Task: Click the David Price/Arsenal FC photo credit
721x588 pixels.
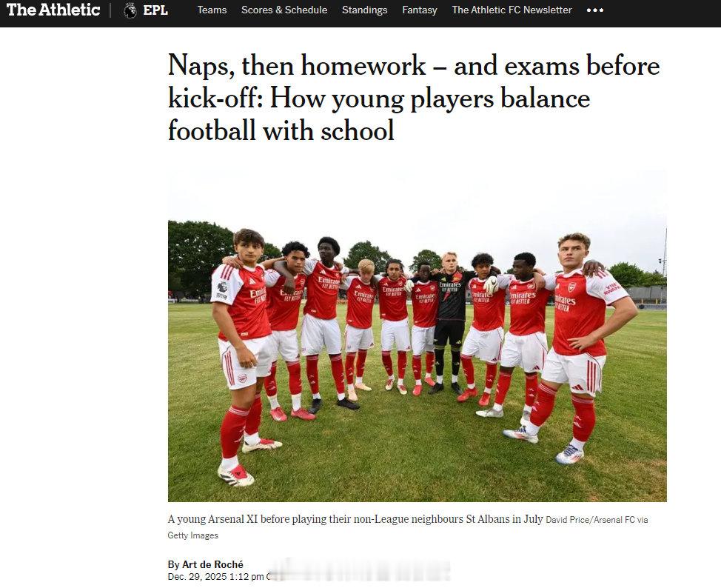Action: pos(597,520)
